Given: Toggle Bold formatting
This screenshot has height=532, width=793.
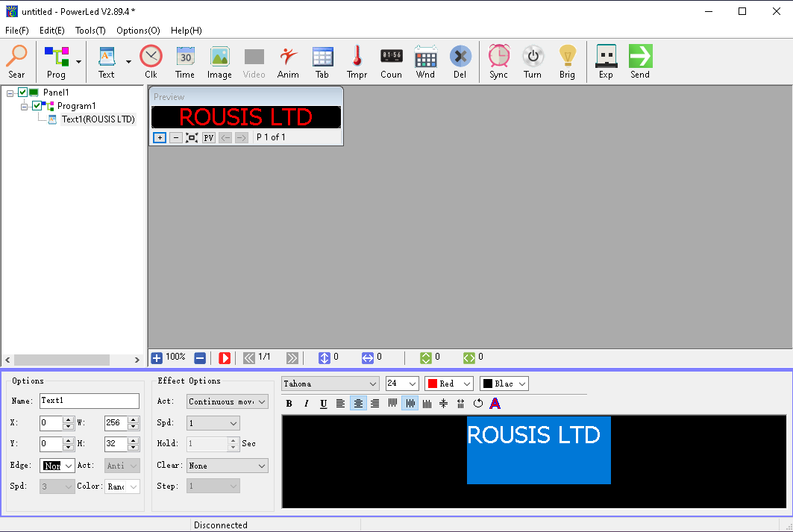Looking at the screenshot, I should [x=289, y=404].
